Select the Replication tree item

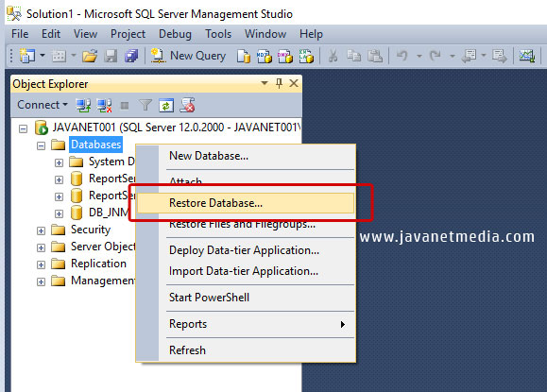point(98,264)
